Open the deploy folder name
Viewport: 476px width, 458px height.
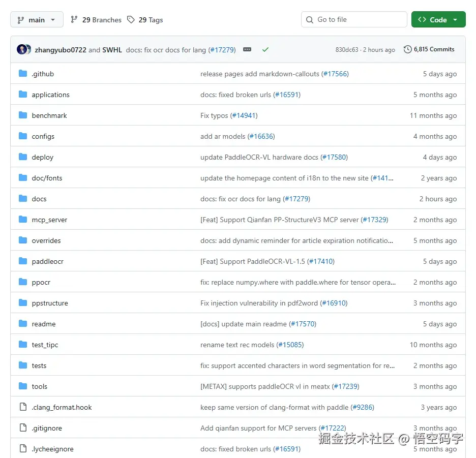click(x=43, y=157)
